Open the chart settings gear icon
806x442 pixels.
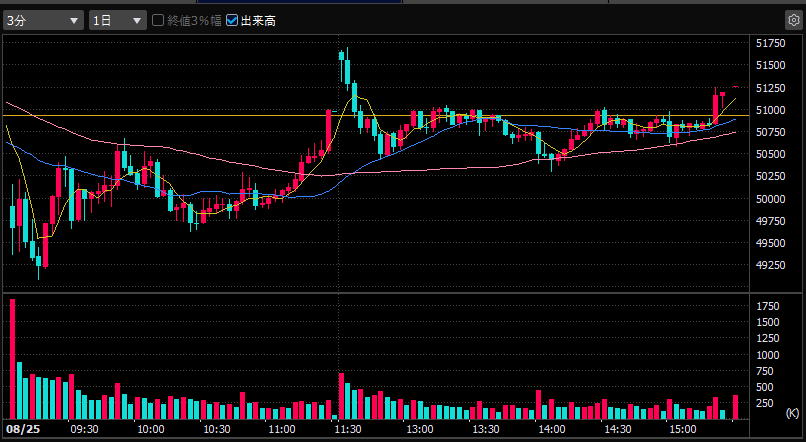point(794,20)
